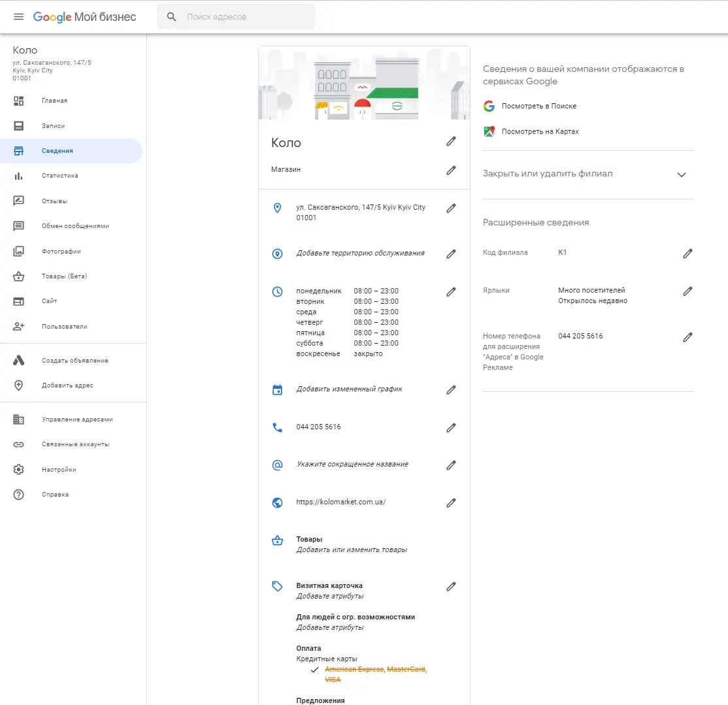Open the hamburger main menu
The height and width of the screenshot is (705, 728).
[x=18, y=17]
